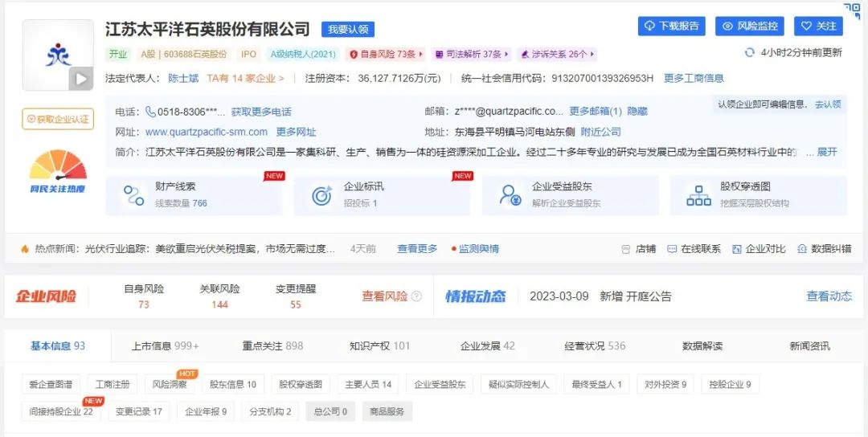This screenshot has height=437, width=868.
Task: Open legal representative 陈士斌 link
Action: click(183, 78)
